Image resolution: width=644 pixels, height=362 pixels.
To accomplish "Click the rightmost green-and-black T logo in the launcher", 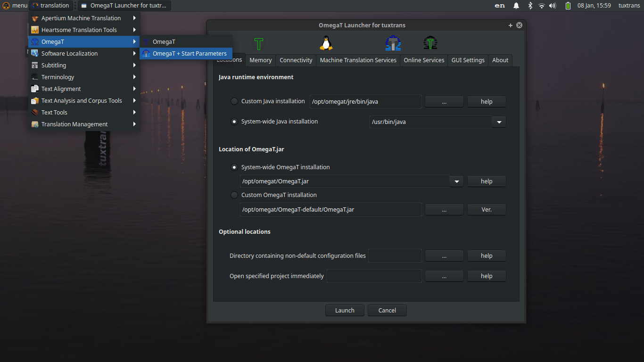I will 430,43.
